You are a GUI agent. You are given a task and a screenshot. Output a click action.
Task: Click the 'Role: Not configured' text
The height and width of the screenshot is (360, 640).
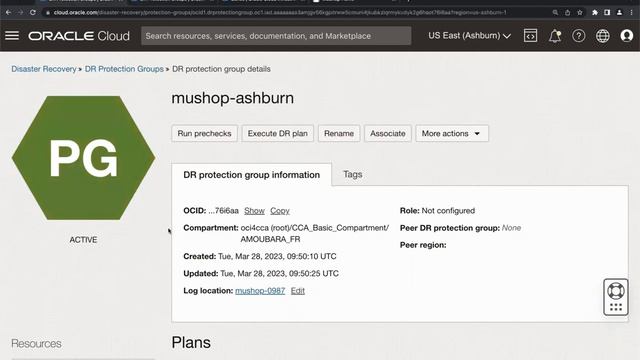pyautogui.click(x=437, y=211)
